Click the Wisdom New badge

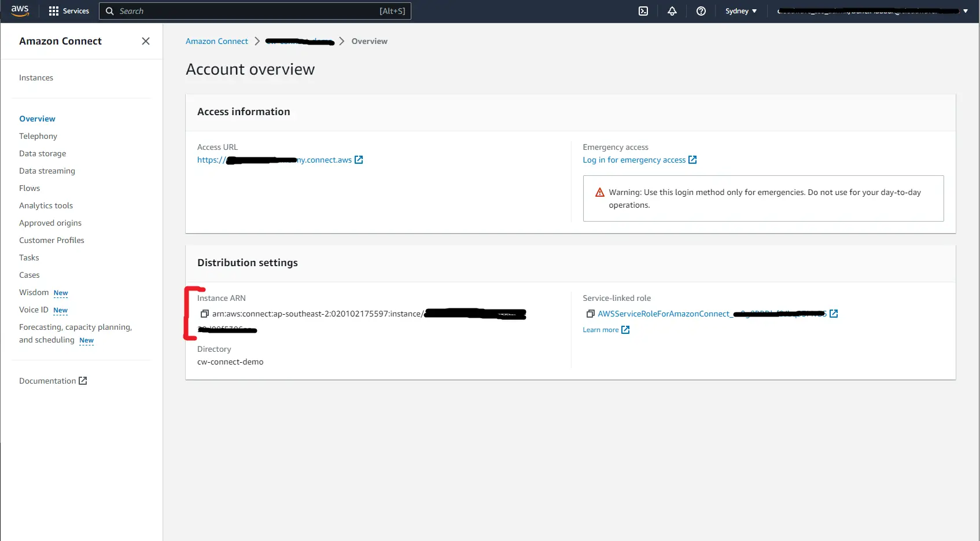click(x=61, y=293)
